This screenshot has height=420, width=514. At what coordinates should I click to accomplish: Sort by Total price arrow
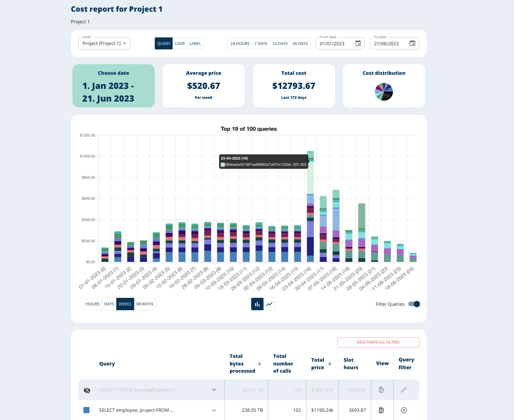[330, 363]
